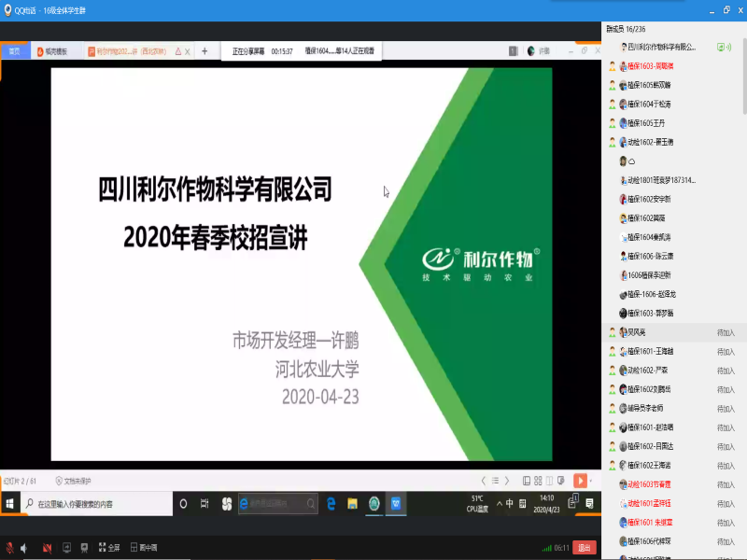Click the 群成员 16/236 header
The image size is (747, 560).
[626, 29]
